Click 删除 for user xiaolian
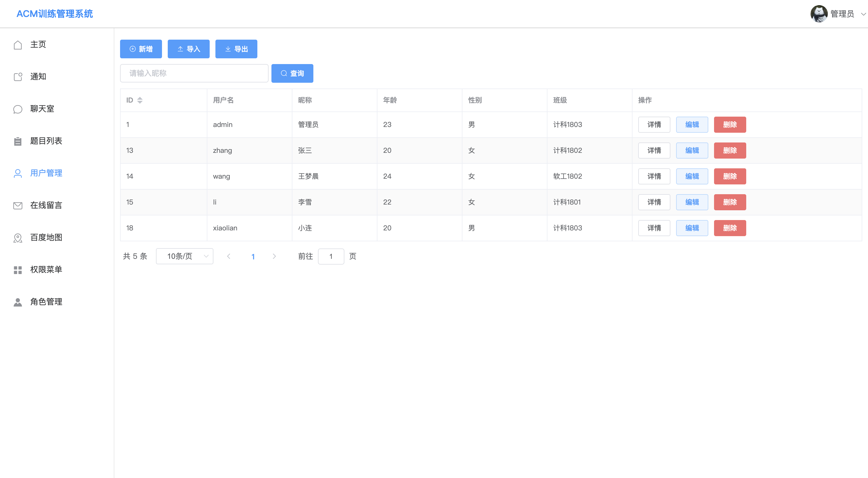The image size is (868, 478). [730, 228]
